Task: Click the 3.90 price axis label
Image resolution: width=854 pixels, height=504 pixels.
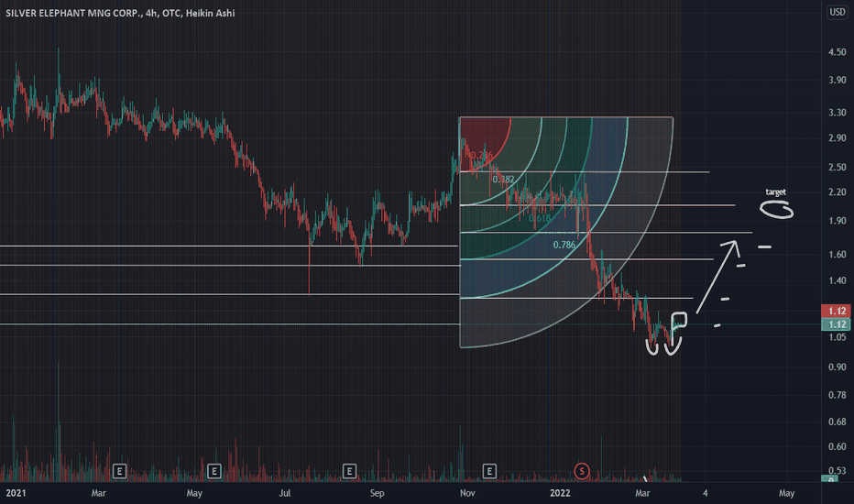Action: (x=838, y=80)
